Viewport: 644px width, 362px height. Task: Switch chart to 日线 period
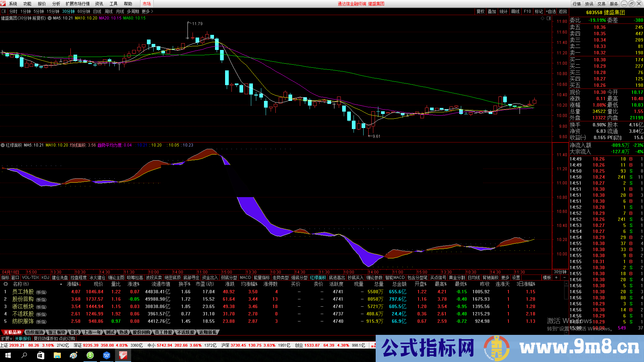click(x=97, y=11)
